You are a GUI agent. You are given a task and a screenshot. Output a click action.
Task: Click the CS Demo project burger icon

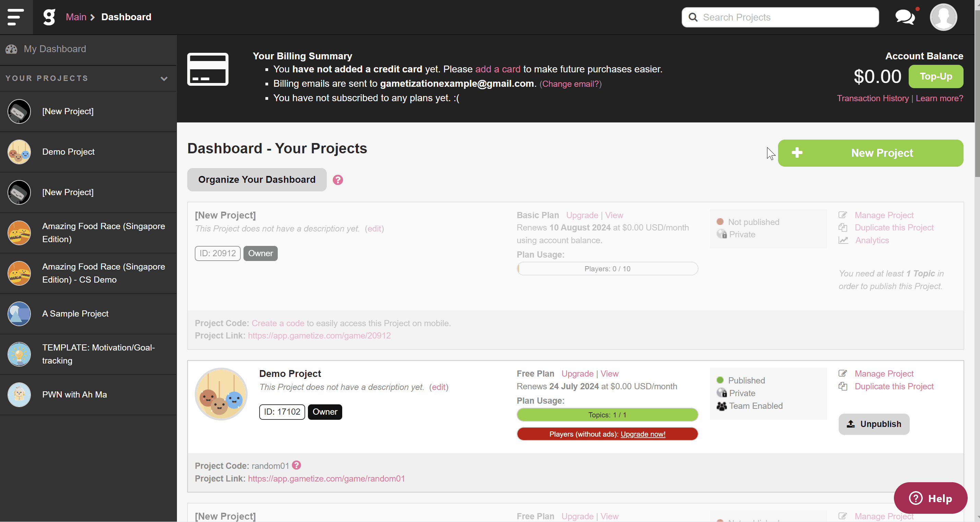19,273
